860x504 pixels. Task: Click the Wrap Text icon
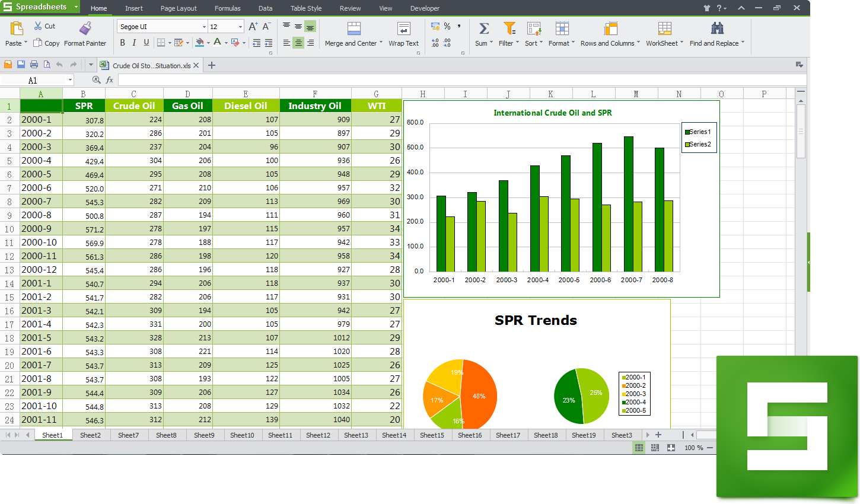point(404,28)
